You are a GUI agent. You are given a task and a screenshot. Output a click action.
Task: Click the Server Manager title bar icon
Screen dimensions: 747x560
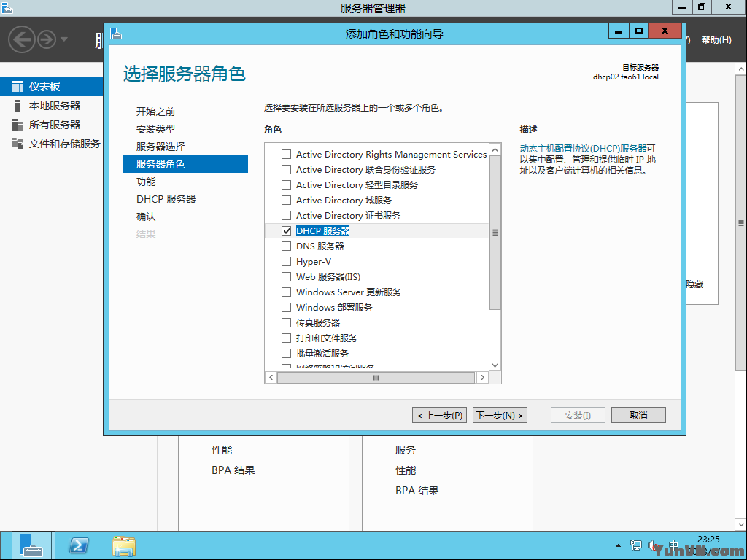click(7, 7)
